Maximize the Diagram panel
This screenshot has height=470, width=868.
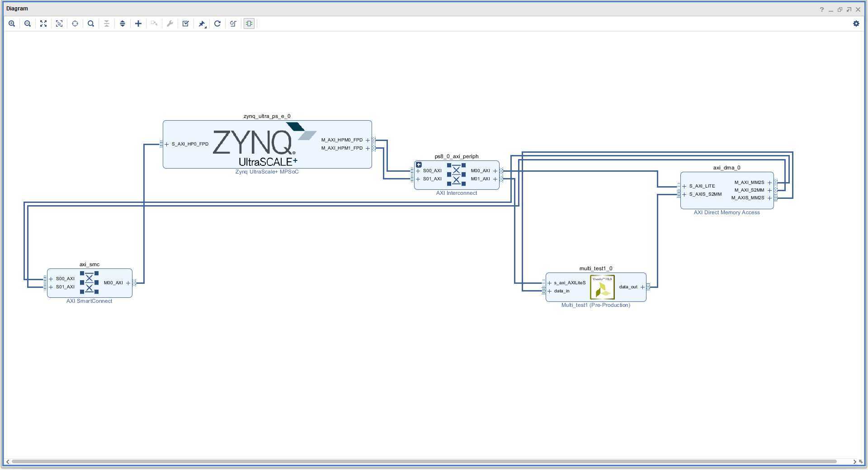pyautogui.click(x=849, y=9)
